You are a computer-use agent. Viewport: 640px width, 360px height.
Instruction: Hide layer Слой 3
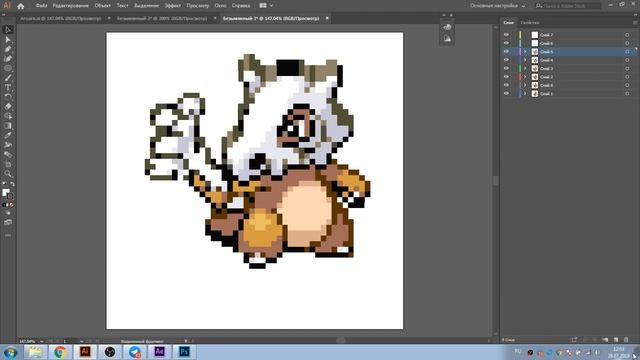pyautogui.click(x=507, y=69)
